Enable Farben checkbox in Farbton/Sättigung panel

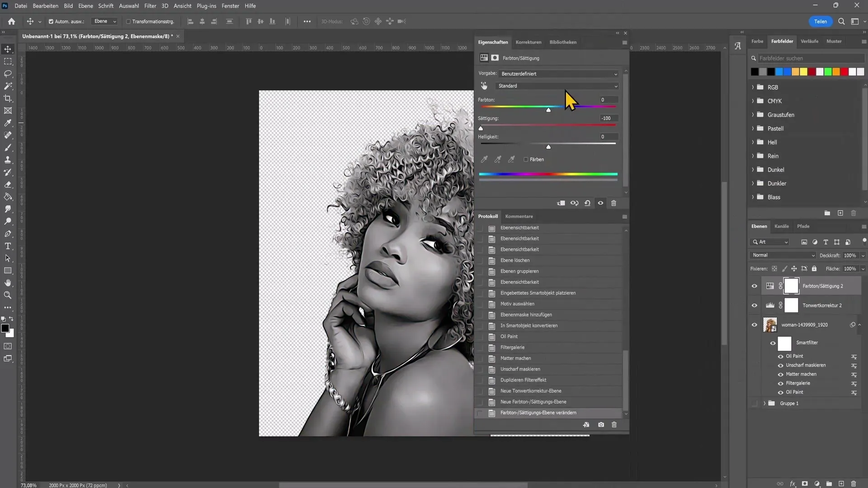pos(526,159)
